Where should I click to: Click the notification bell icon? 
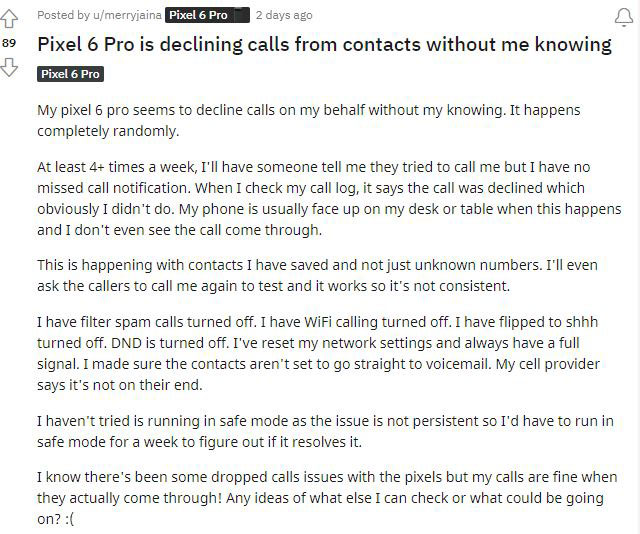click(624, 17)
